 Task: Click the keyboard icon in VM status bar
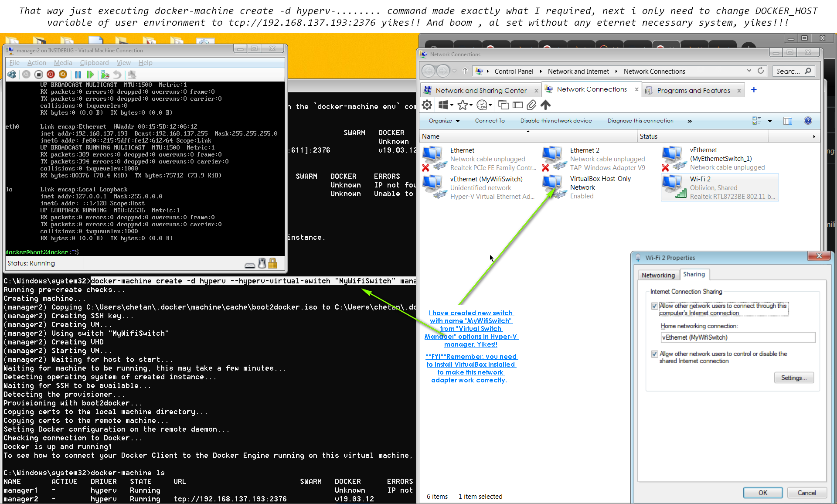(250, 265)
